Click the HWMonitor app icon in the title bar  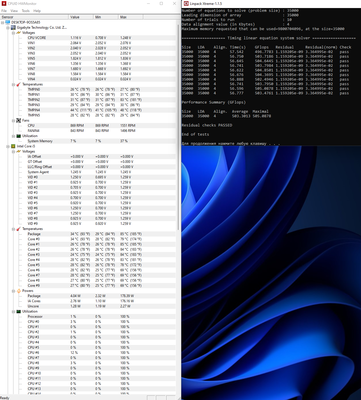(3, 3)
